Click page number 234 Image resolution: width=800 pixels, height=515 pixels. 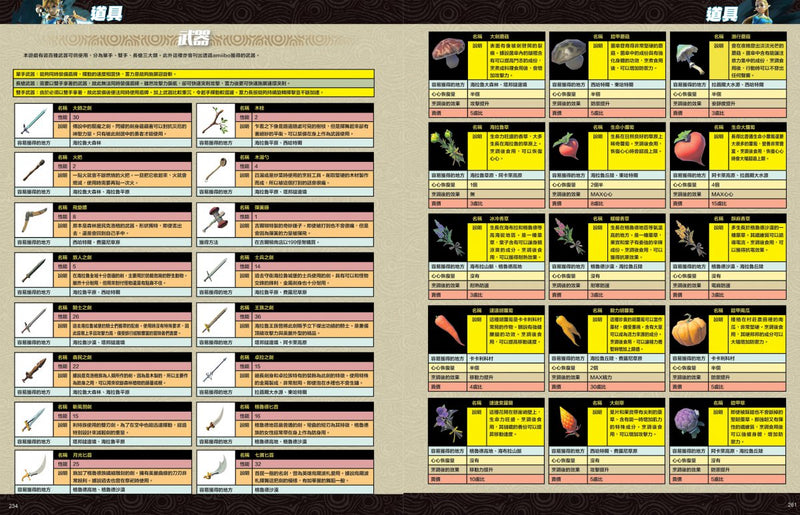[14, 506]
